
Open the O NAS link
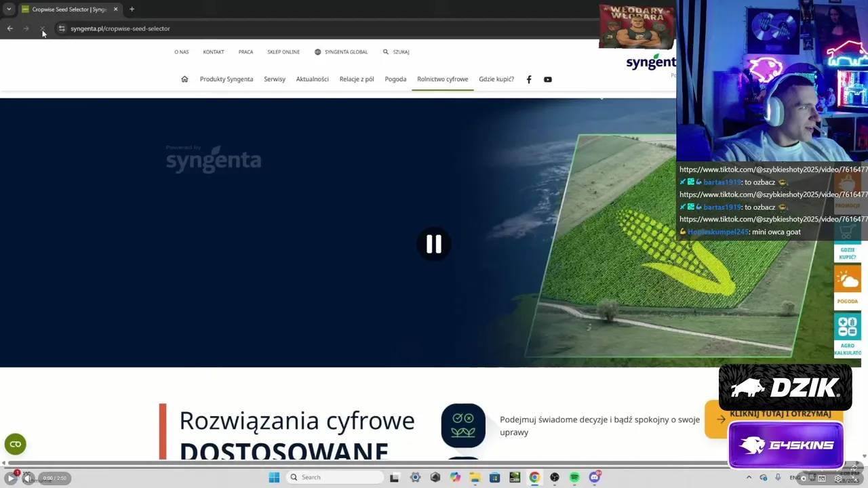(182, 52)
